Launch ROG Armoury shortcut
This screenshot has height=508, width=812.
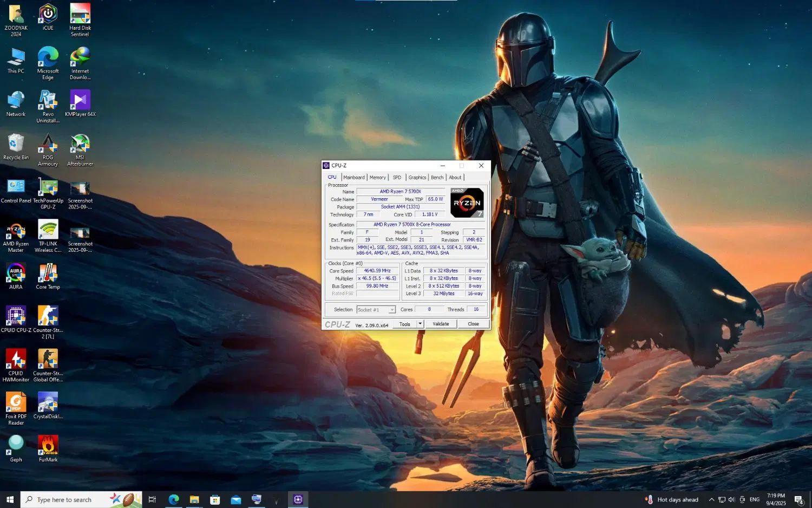(48, 151)
